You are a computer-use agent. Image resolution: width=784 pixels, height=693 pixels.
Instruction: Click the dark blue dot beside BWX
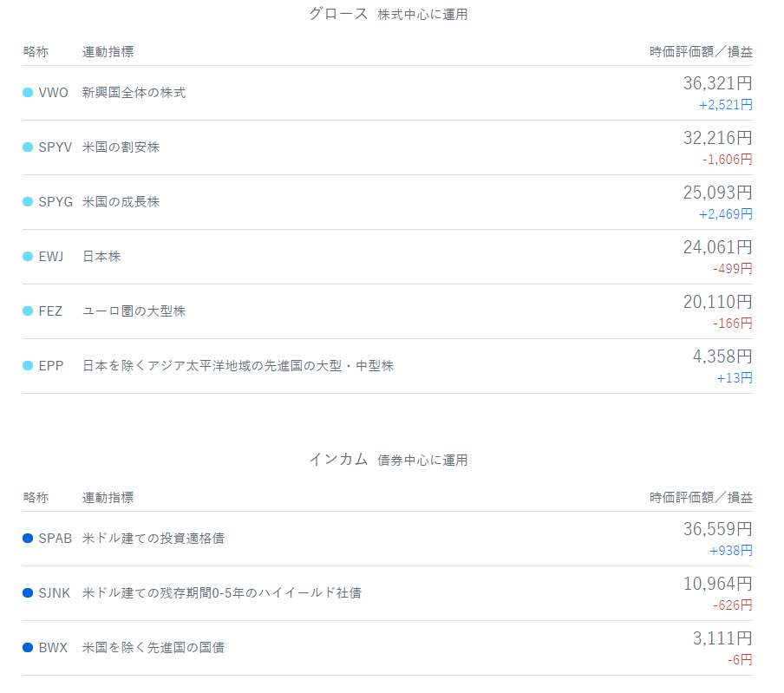point(28,648)
